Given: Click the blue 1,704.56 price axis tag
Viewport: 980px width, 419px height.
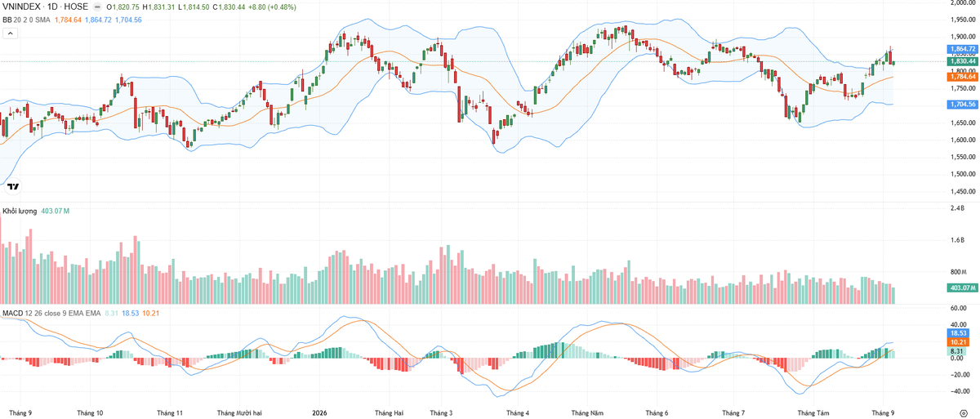Looking at the screenshot, I should 963,105.
